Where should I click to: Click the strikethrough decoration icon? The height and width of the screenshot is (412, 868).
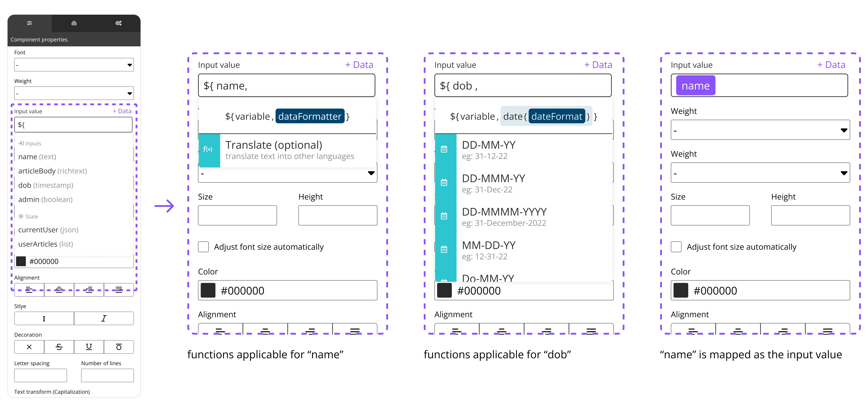click(x=60, y=345)
